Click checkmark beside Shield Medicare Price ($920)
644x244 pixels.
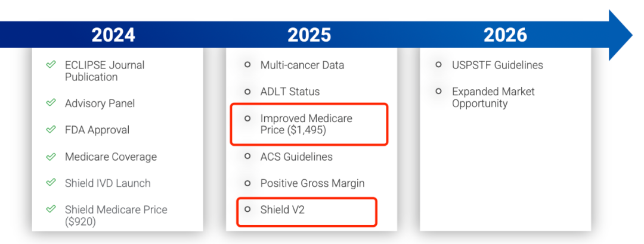pos(51,209)
